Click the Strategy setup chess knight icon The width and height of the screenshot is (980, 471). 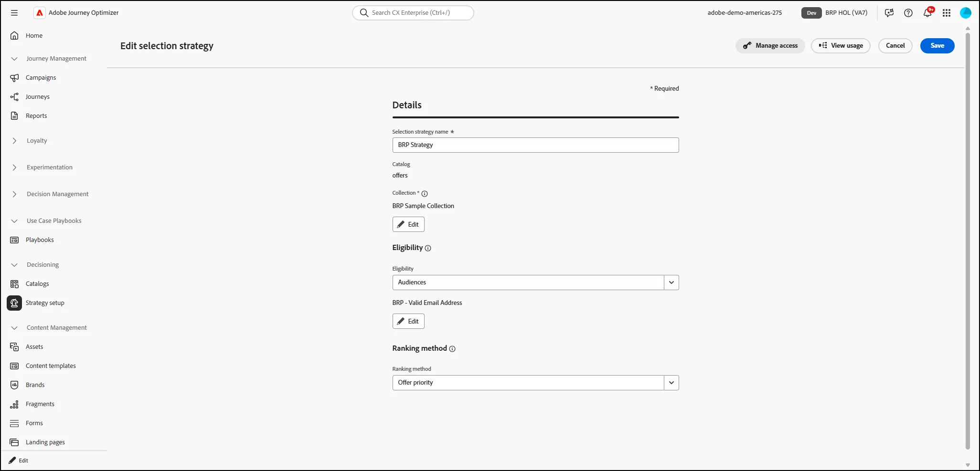(14, 303)
